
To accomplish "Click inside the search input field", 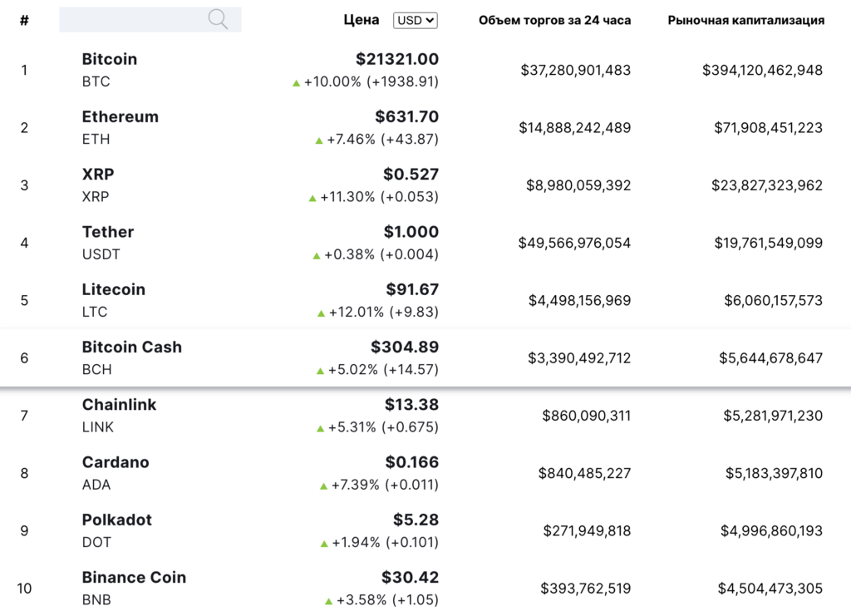I will 133,19.
